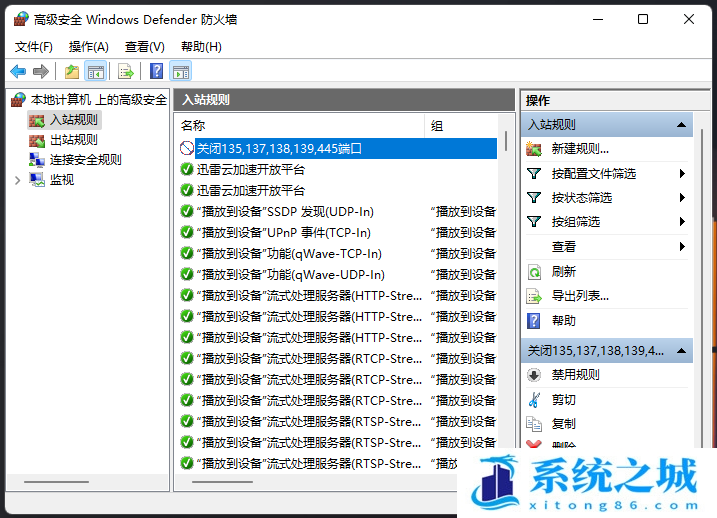The width and height of the screenshot is (717, 518).
Task: Expand the 监视 tree node arrow
Action: pos(17,180)
